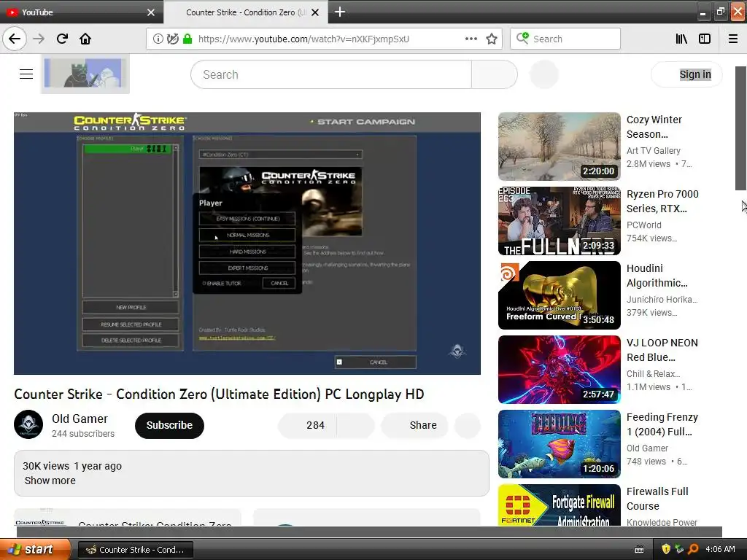Open Ryzen Pro 7000 Series video thumbnail
747x560 pixels.
pos(560,221)
